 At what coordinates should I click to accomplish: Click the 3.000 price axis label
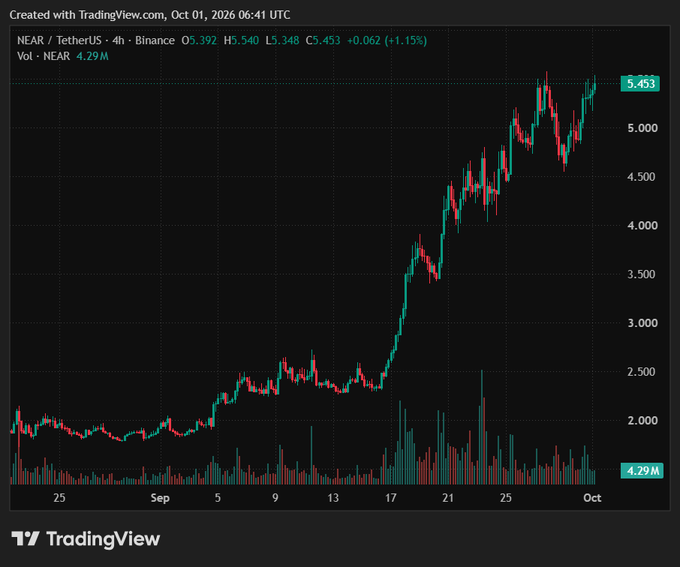click(642, 323)
